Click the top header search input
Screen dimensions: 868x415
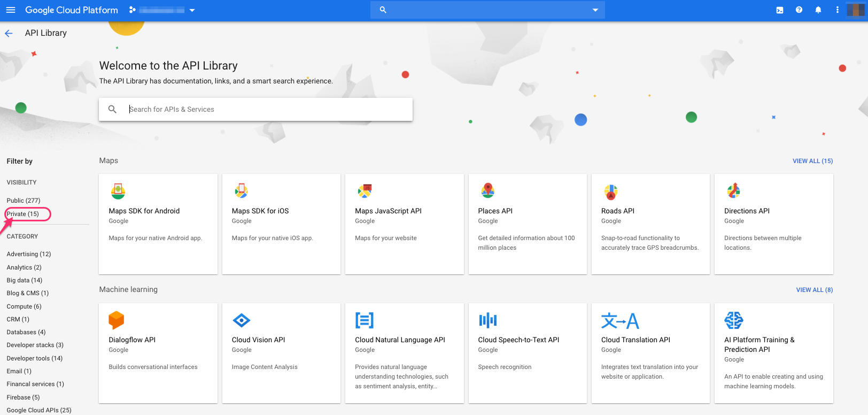click(487, 10)
